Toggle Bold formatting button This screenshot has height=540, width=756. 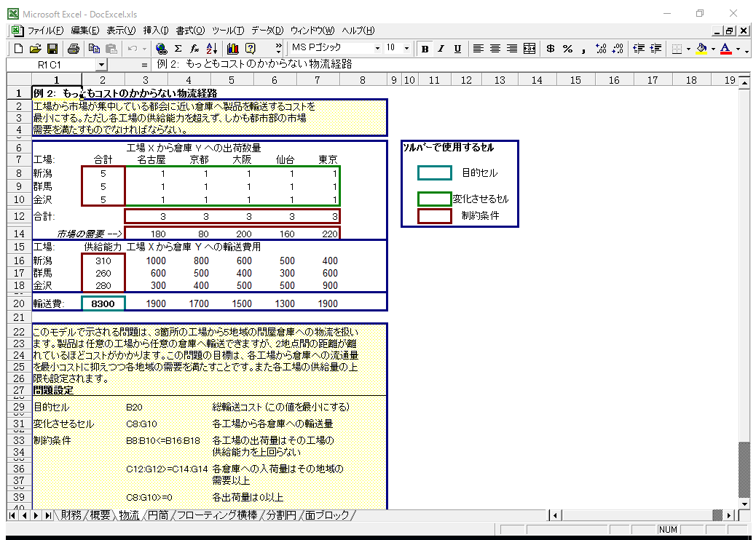pos(424,49)
